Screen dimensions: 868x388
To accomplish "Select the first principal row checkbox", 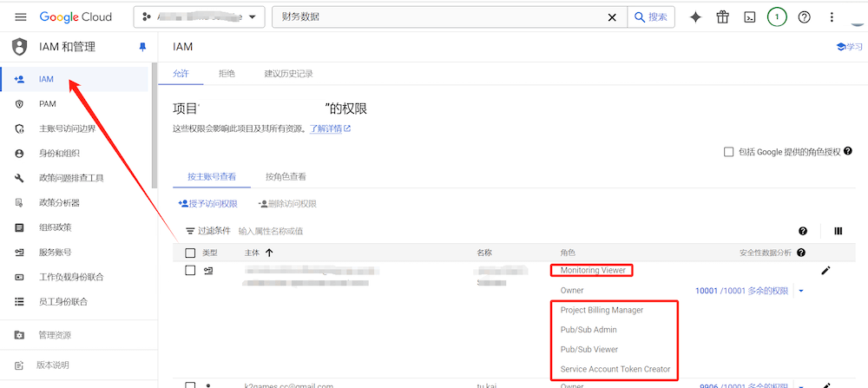I will coord(190,271).
